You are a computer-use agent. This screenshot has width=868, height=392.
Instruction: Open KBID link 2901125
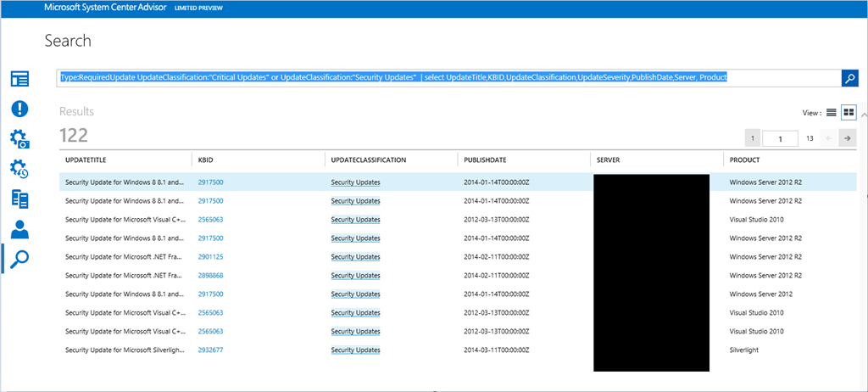point(210,256)
